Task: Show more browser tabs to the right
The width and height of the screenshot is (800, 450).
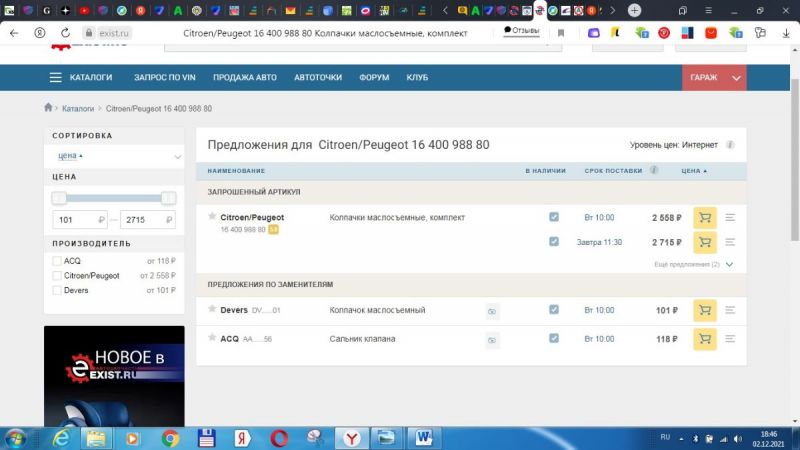Action: point(612,10)
